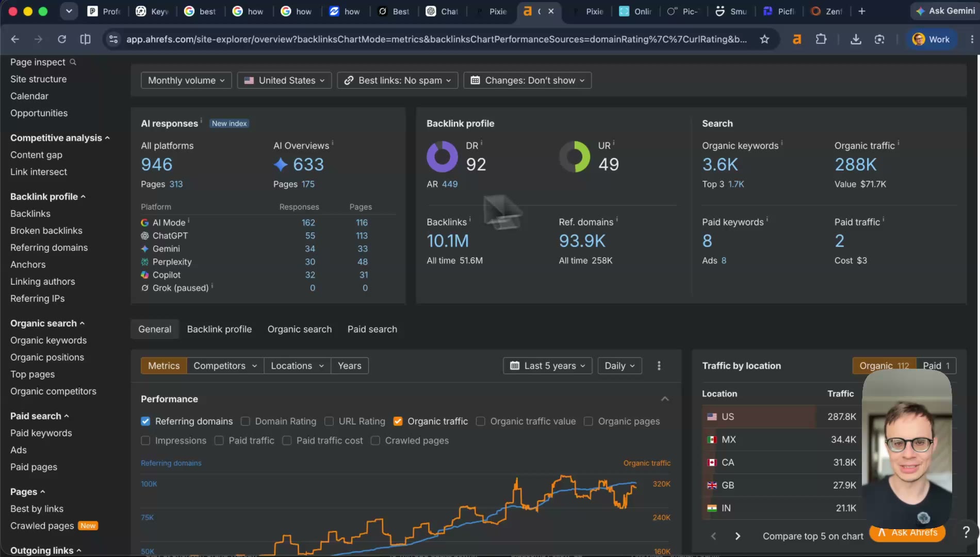Click the help question mark icon
Image resolution: width=980 pixels, height=557 pixels.
coord(966,531)
